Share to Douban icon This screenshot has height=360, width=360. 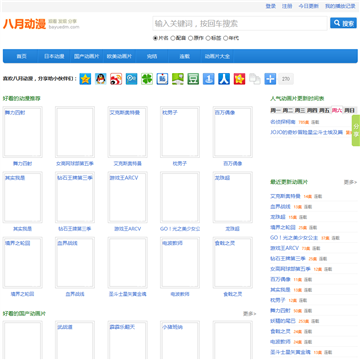pyautogui.click(x=193, y=79)
